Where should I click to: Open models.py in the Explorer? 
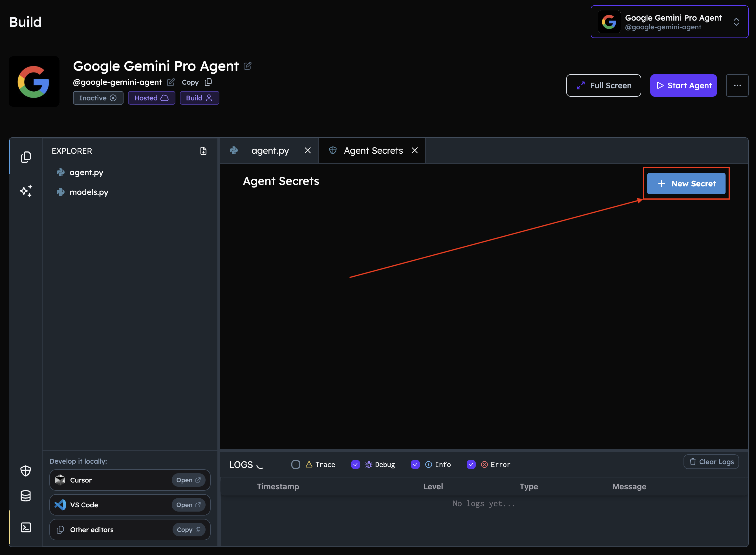[x=89, y=192]
